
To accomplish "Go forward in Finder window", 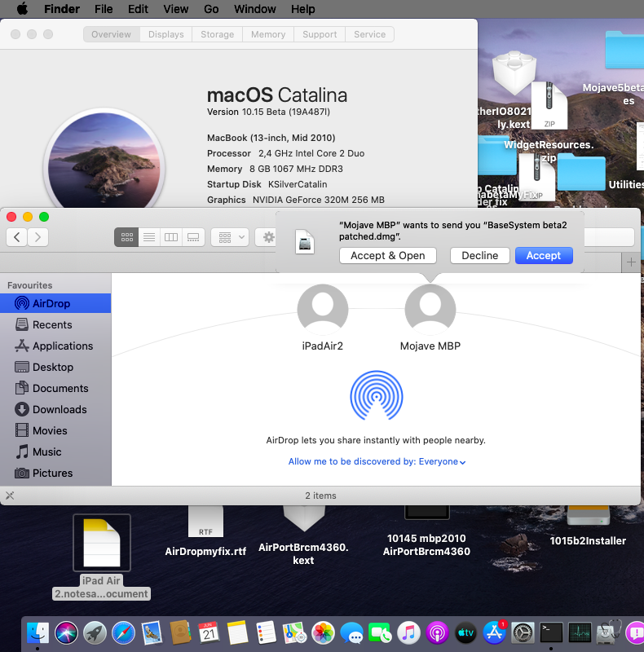I will click(37, 237).
